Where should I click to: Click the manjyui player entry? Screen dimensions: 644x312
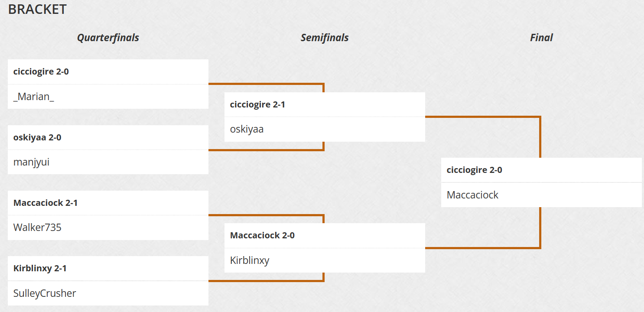(31, 162)
